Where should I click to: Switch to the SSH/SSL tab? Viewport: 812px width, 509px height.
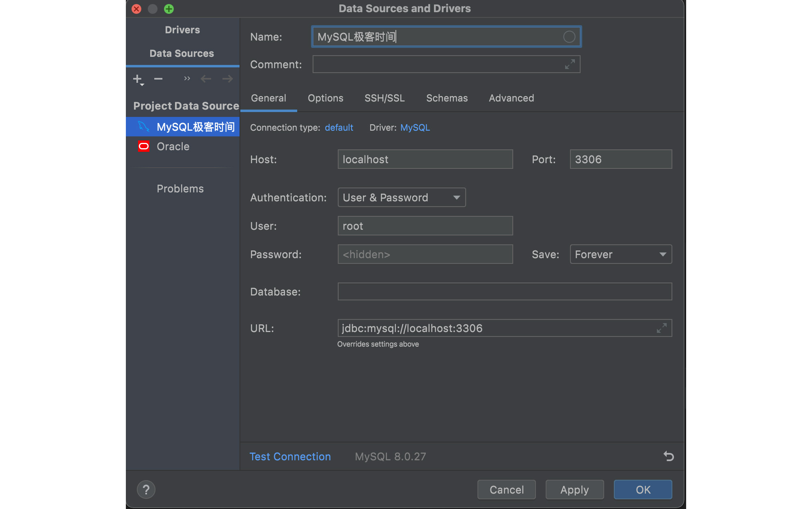[x=384, y=98]
